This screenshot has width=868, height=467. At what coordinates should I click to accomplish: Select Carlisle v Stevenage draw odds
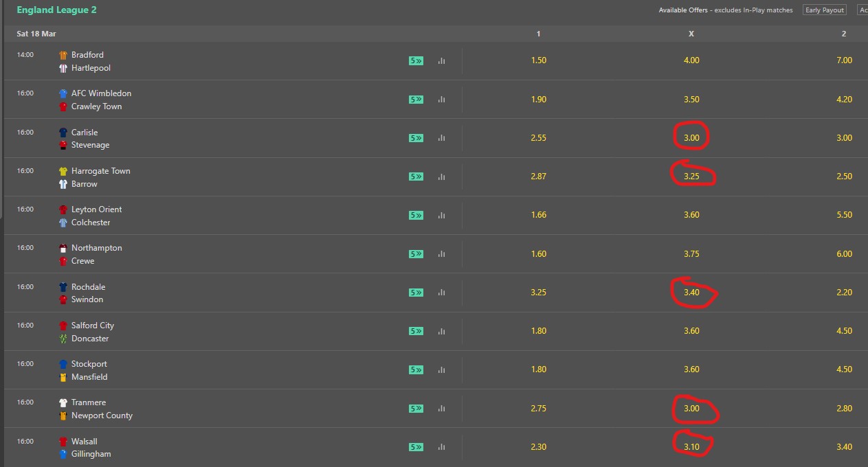coord(691,138)
